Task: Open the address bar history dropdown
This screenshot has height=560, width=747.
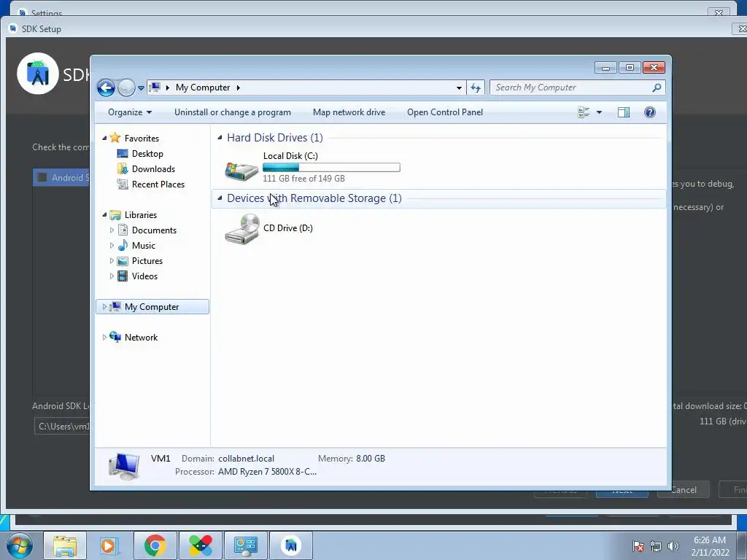Action: (459, 87)
